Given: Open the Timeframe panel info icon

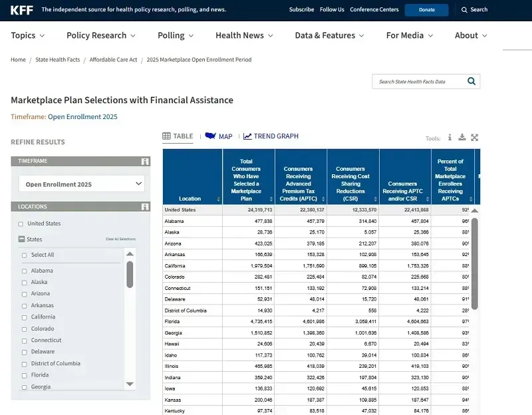Looking at the screenshot, I should (144, 162).
